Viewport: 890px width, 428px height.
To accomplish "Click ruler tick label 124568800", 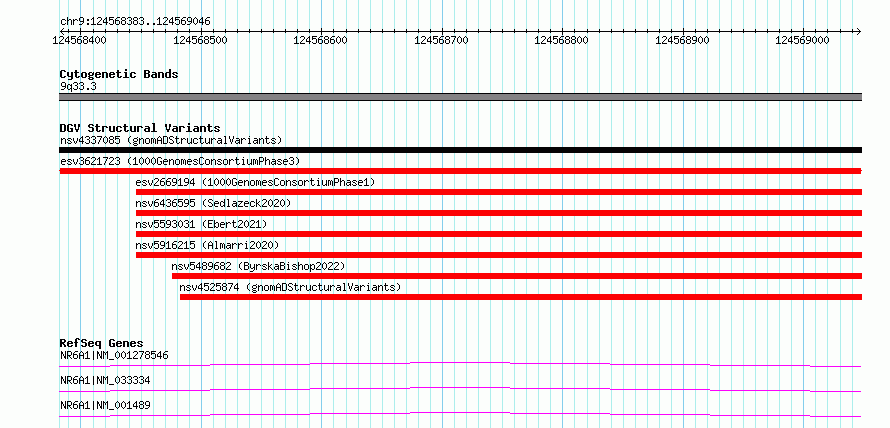I will [x=562, y=40].
